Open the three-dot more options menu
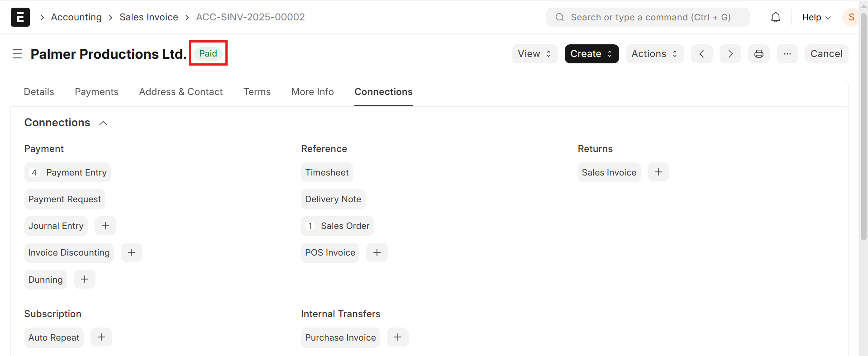Screen dimensions: 868x356 pyautogui.click(x=787, y=54)
